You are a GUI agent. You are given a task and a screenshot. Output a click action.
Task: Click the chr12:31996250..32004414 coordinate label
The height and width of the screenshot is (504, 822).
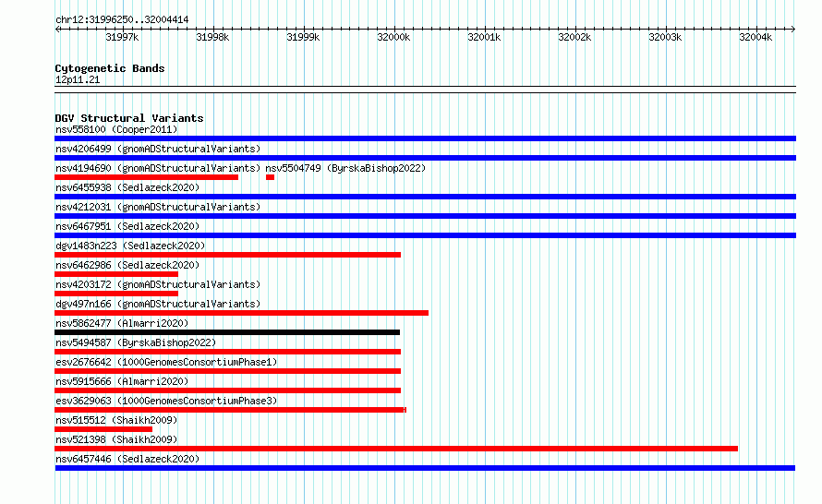coord(122,20)
